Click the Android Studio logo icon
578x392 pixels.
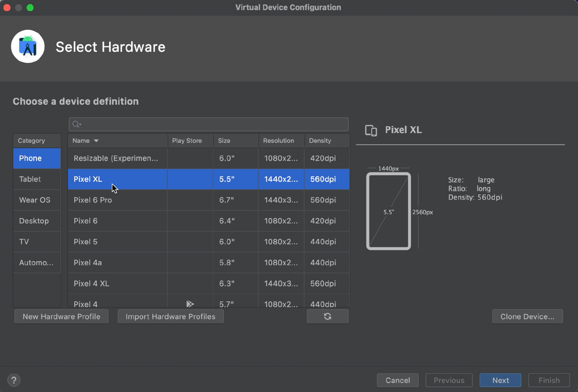28,46
